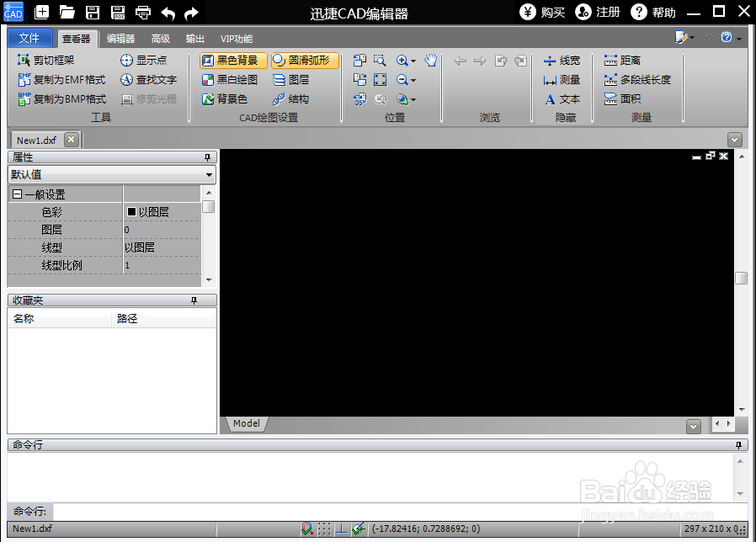Select the 剪切框架 clip frame tool

click(46, 61)
